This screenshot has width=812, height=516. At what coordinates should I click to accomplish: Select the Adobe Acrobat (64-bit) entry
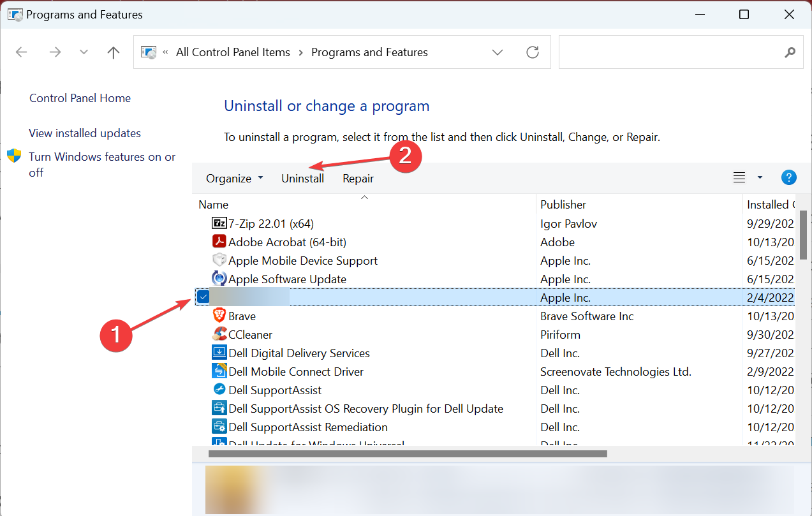288,242
